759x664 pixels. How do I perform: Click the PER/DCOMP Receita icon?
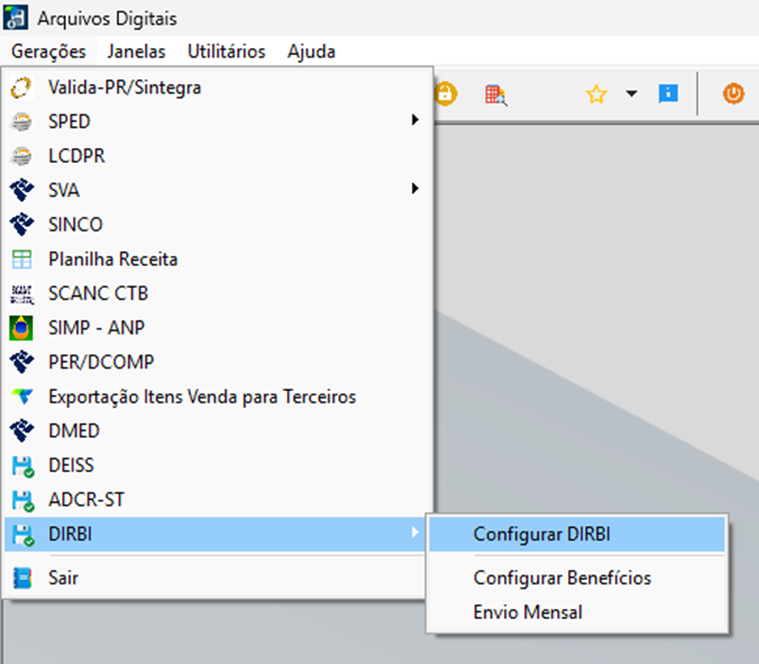pyautogui.click(x=22, y=362)
